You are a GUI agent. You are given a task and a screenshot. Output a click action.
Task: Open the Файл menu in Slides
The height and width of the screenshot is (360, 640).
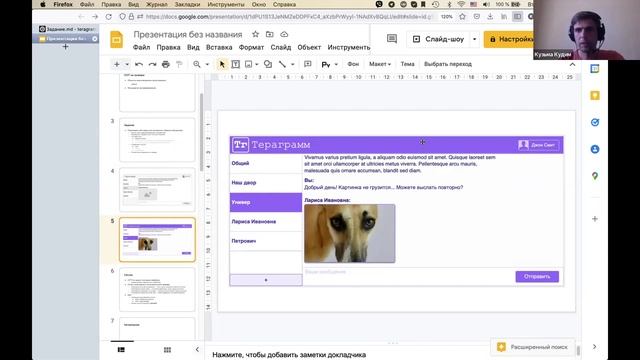point(142,47)
